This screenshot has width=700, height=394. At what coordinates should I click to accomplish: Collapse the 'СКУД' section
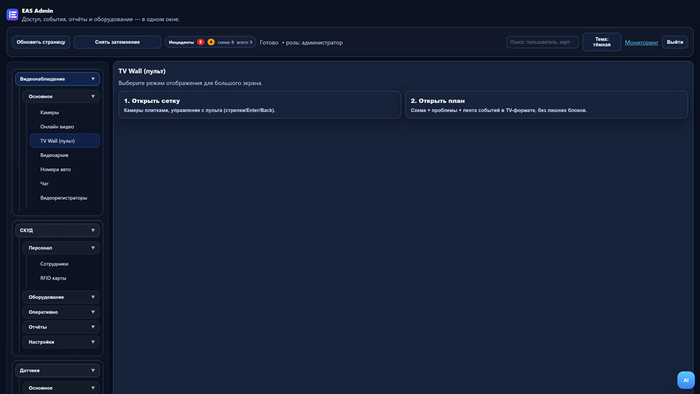click(x=58, y=230)
